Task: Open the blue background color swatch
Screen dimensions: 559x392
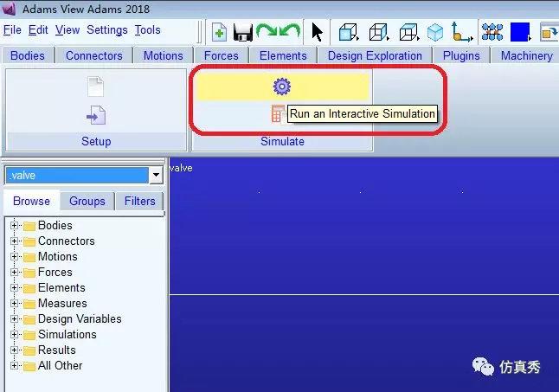Action: (x=520, y=32)
